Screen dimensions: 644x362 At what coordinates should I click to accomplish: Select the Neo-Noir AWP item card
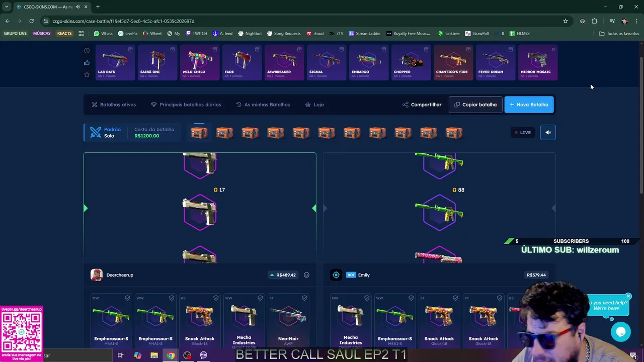point(288,321)
